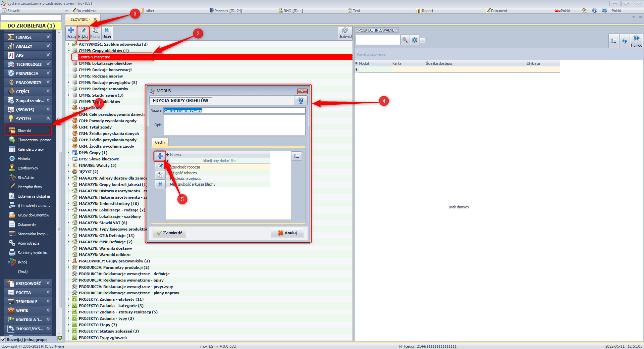Open the blue help icon in dialog header
The height and width of the screenshot is (349, 644).
point(301,100)
